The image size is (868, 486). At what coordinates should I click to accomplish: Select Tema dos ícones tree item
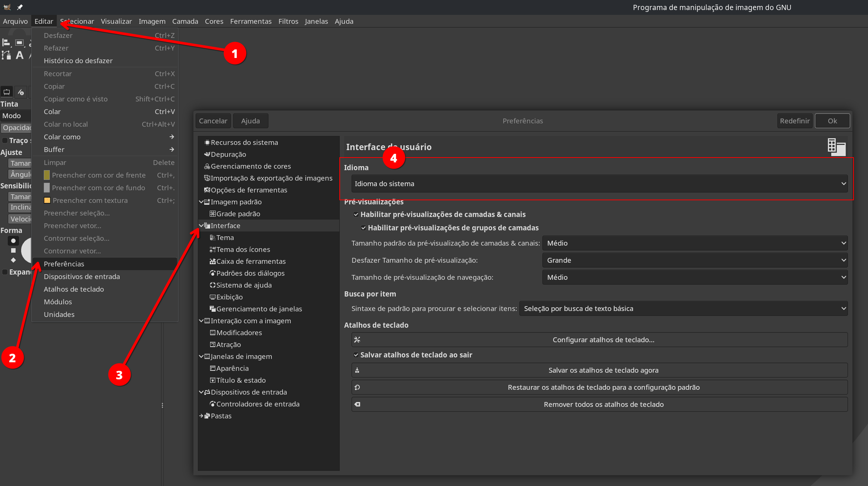point(243,249)
